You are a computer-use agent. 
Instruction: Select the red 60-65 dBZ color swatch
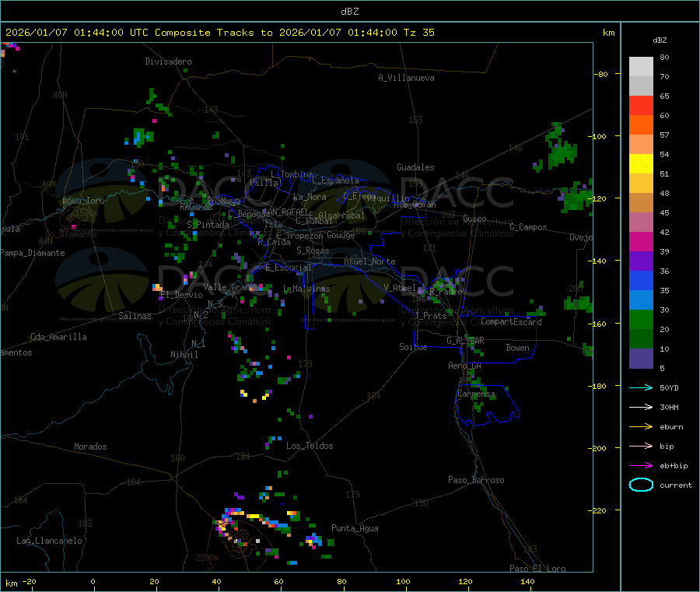click(641, 105)
